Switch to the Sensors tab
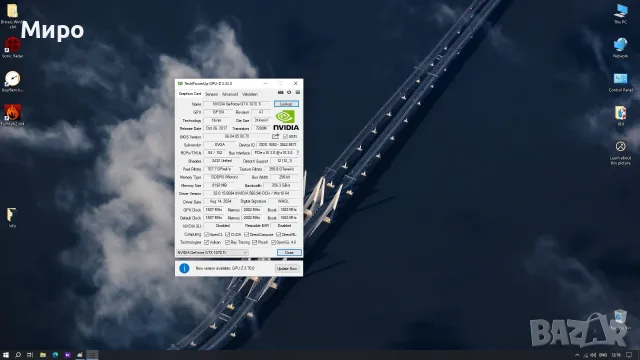 (x=211, y=94)
